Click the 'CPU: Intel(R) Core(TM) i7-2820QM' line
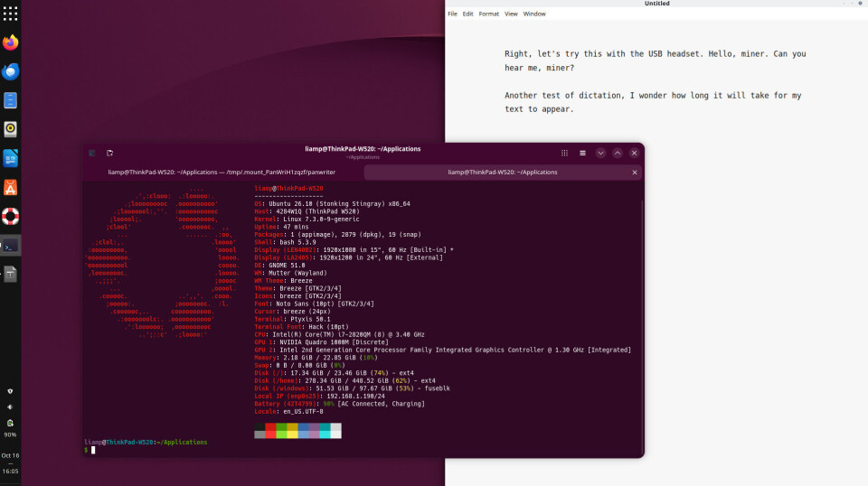Screen dimensions: 868x486 (339, 334)
